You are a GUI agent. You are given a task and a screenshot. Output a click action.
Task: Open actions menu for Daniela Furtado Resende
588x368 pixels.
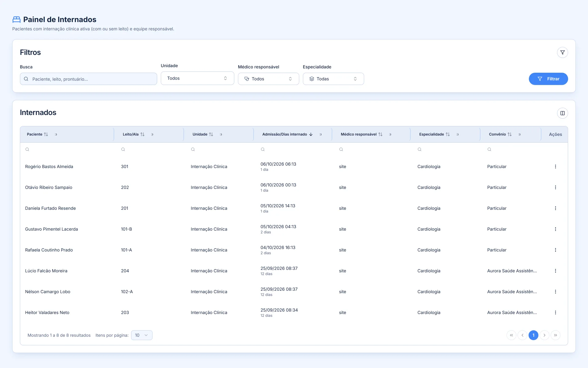pos(555,208)
